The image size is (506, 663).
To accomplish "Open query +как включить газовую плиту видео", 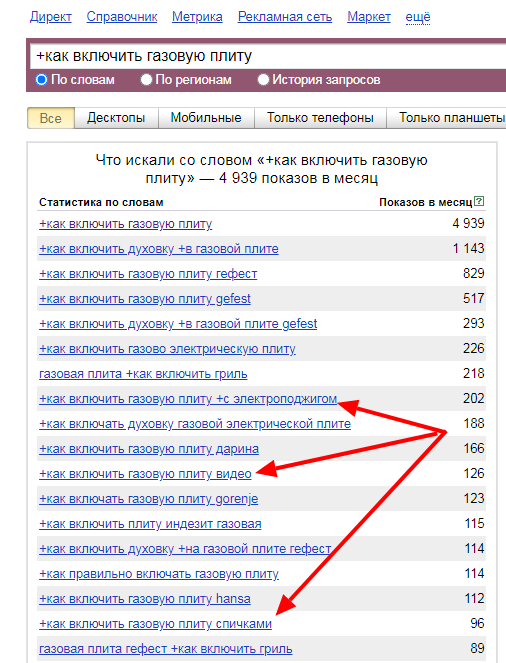I will click(145, 474).
